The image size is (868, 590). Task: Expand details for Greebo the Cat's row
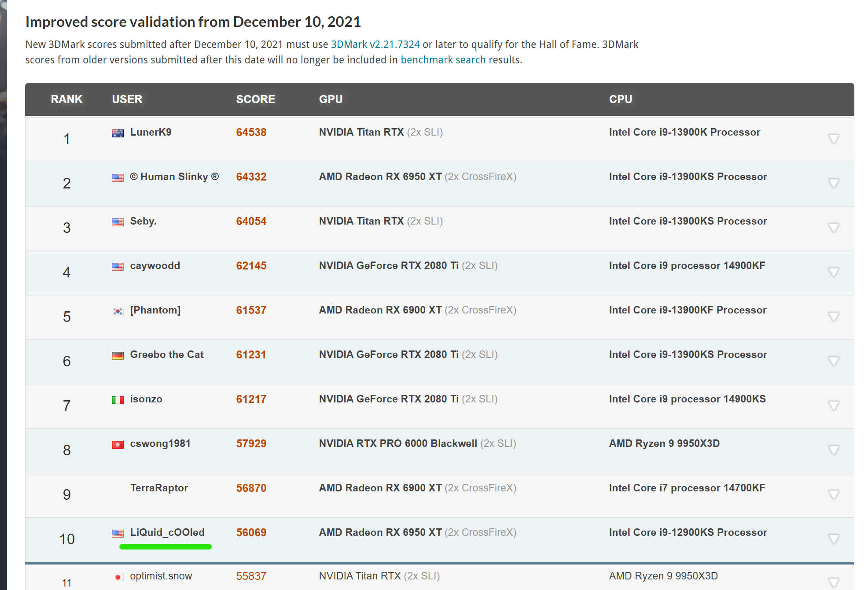833,361
